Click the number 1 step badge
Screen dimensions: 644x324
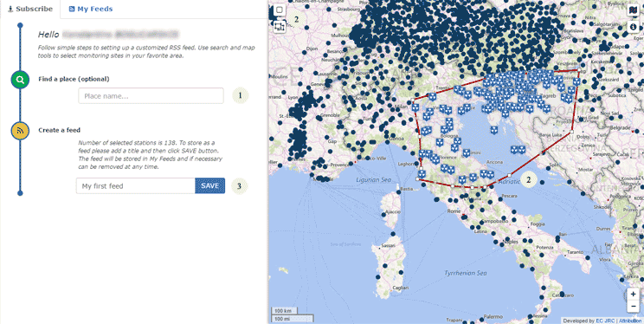click(x=241, y=96)
